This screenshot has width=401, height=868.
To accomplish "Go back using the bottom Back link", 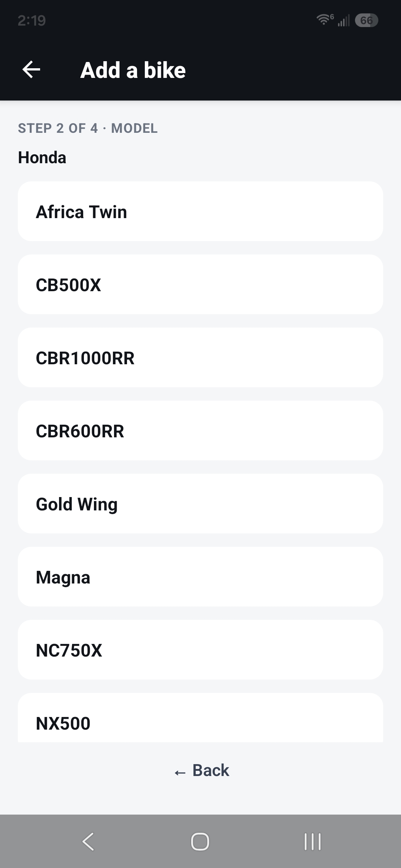I will click(202, 770).
